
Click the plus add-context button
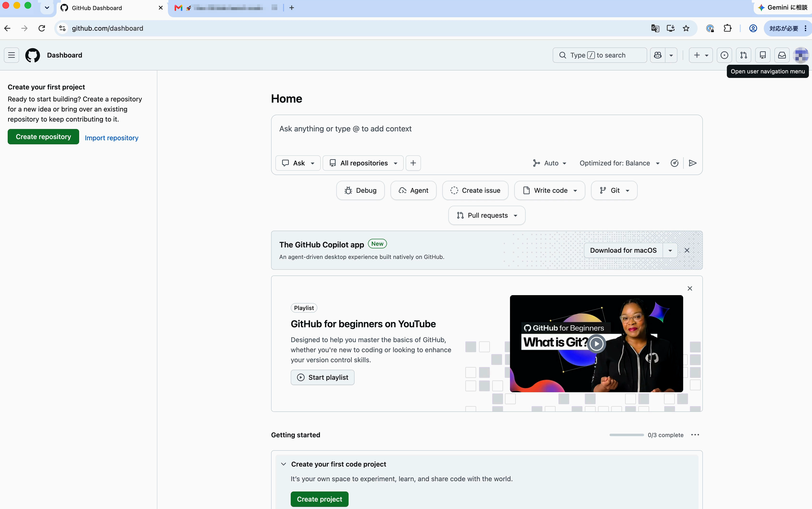(x=413, y=163)
